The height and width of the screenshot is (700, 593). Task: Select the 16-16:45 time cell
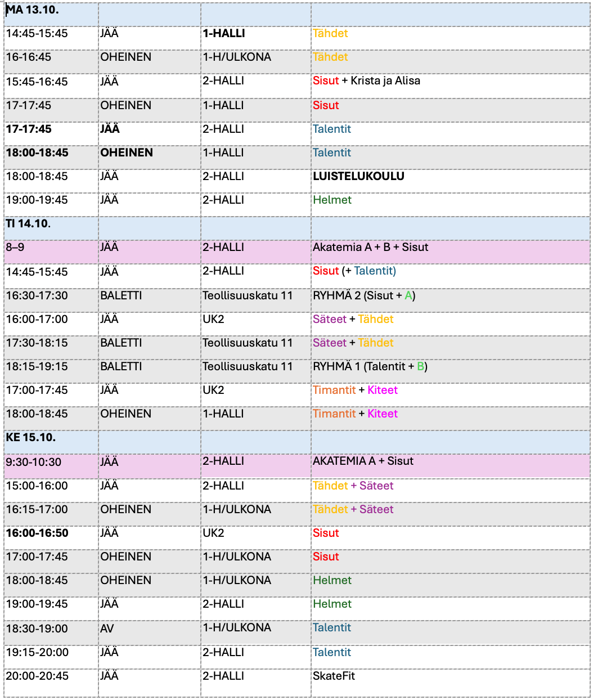(x=29, y=57)
